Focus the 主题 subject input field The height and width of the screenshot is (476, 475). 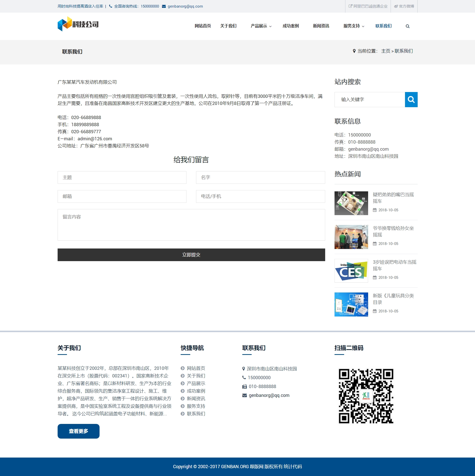point(122,177)
